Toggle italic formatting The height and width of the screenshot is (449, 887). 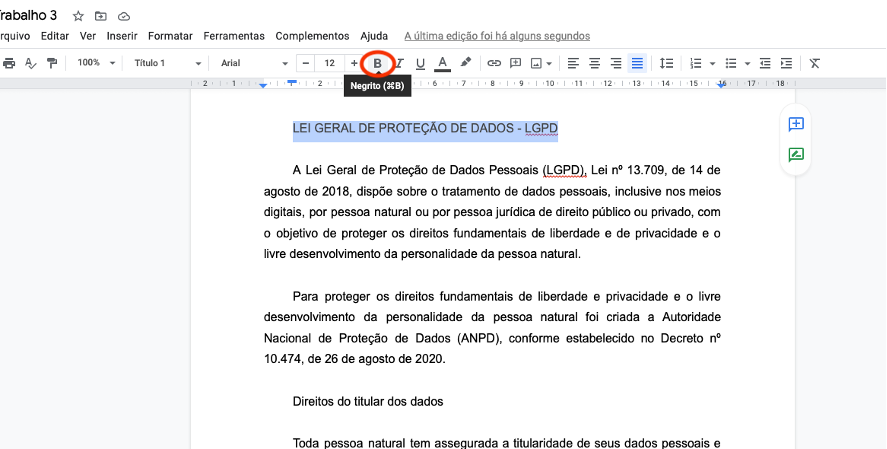(x=399, y=63)
